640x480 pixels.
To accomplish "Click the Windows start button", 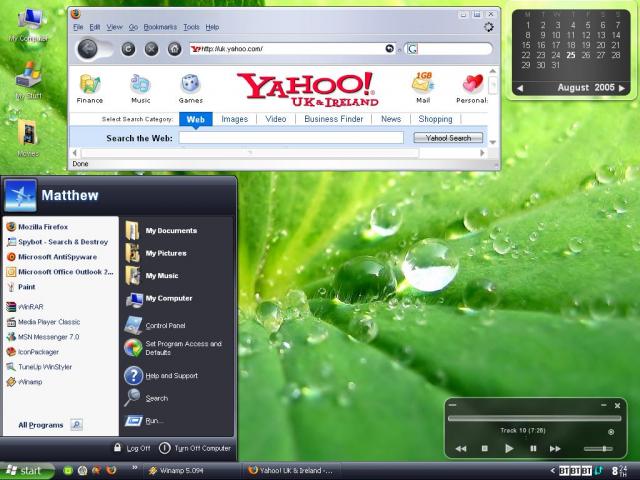I will click(27, 471).
